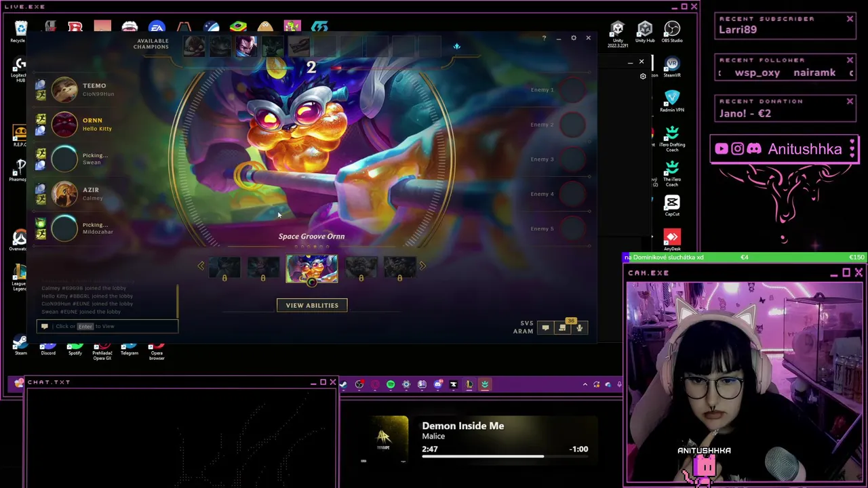This screenshot has height=488, width=868.
Task: Open Spotify desktop shortcut
Action: 75,348
